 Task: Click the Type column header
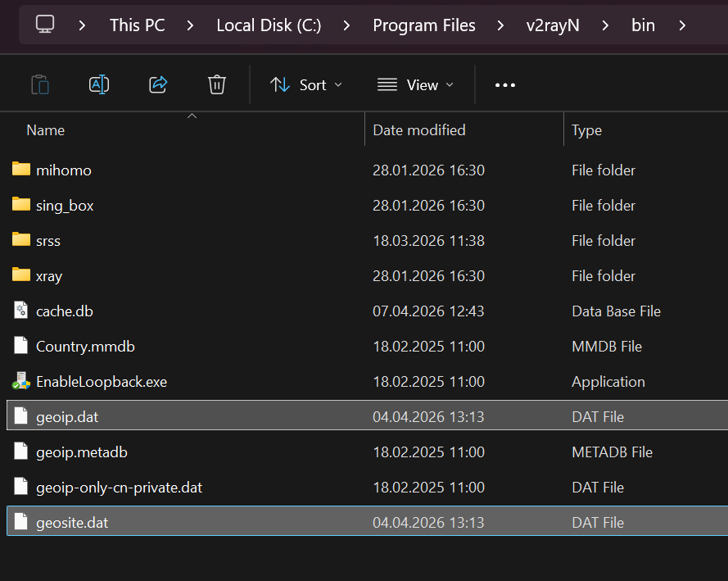pyautogui.click(x=587, y=130)
